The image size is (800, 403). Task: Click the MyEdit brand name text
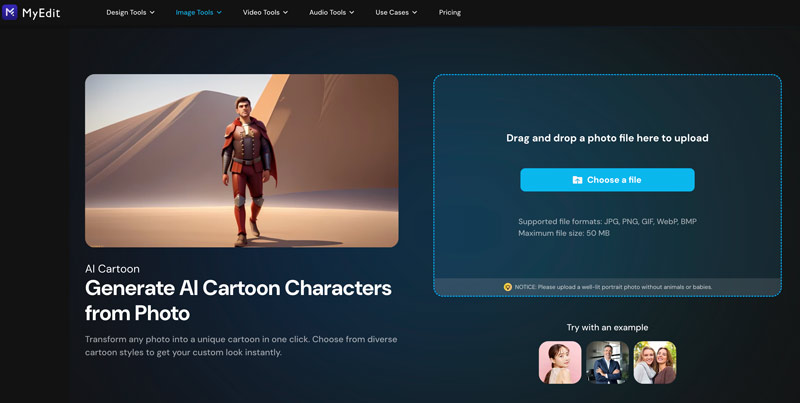pyautogui.click(x=41, y=13)
